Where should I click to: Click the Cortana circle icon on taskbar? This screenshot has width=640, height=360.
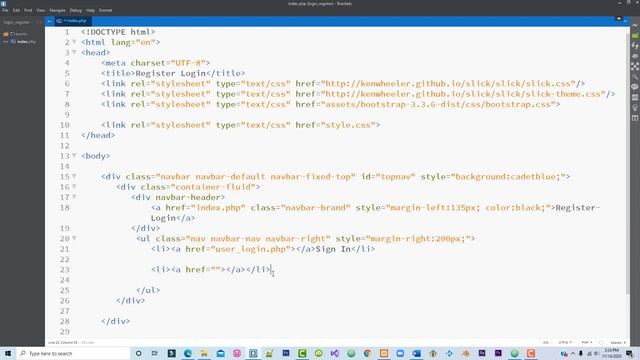138,353
